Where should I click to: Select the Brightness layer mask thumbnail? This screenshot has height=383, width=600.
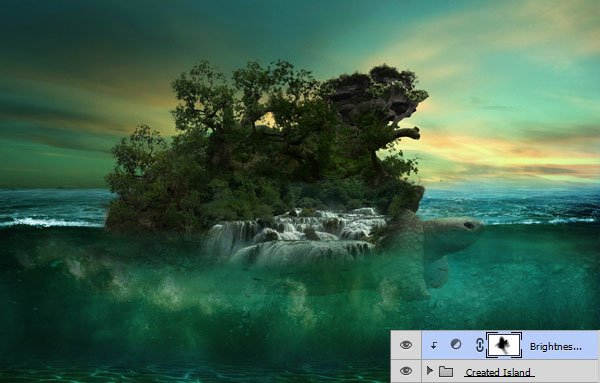point(504,345)
